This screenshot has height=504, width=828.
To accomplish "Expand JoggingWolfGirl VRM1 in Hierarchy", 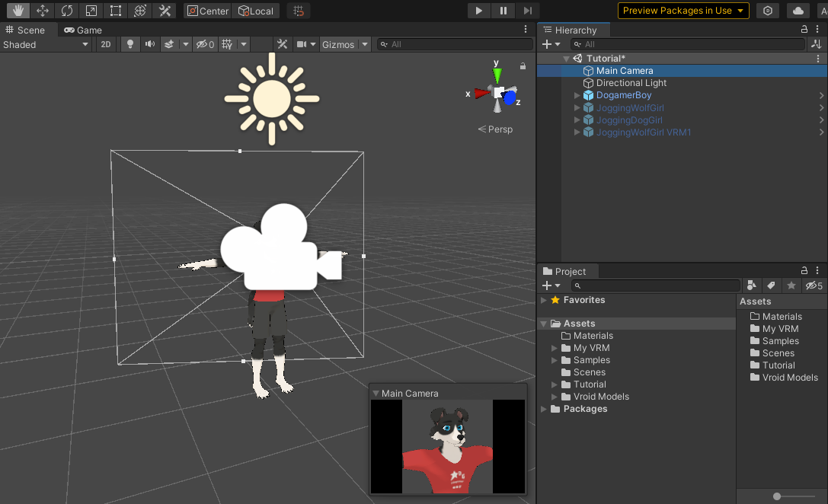I will (x=577, y=132).
